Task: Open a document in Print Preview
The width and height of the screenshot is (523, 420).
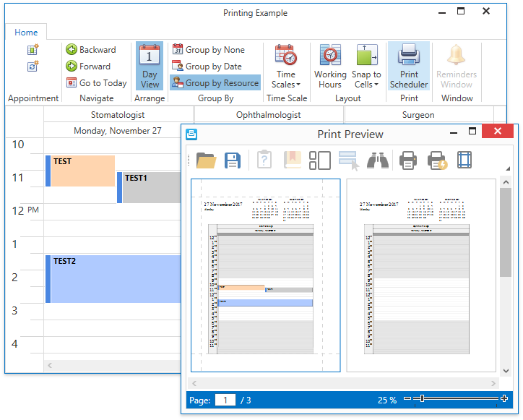Action: coord(206,160)
